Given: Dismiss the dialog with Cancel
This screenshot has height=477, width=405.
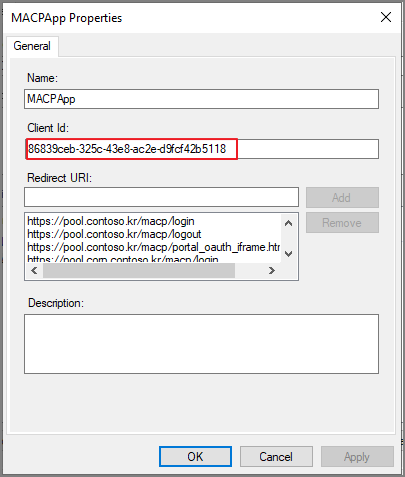Looking at the screenshot, I should click(x=276, y=456).
